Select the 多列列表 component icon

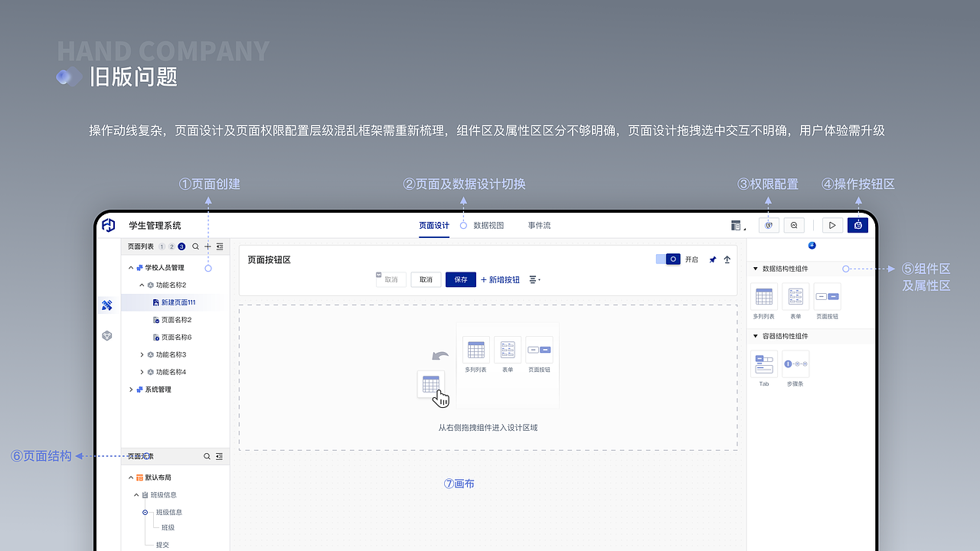(763, 297)
